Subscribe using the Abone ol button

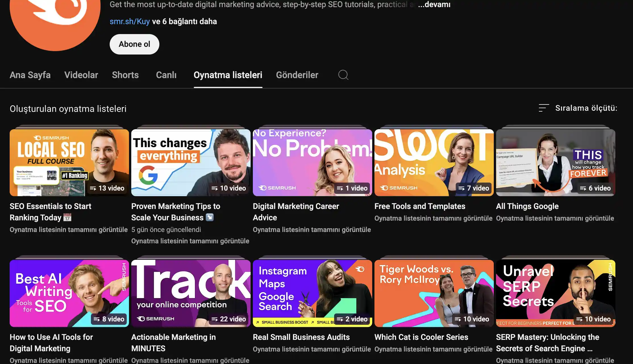134,44
